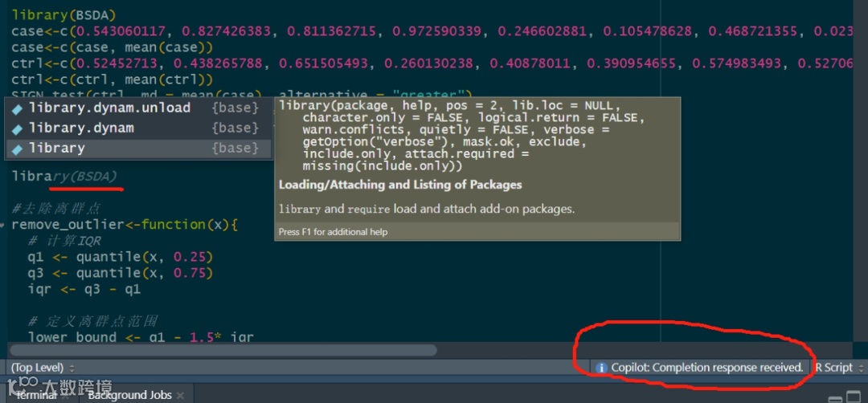Select library.dynam.unload from autocomplete list
Viewport: 868px width, 403px height.
pyautogui.click(x=138, y=108)
